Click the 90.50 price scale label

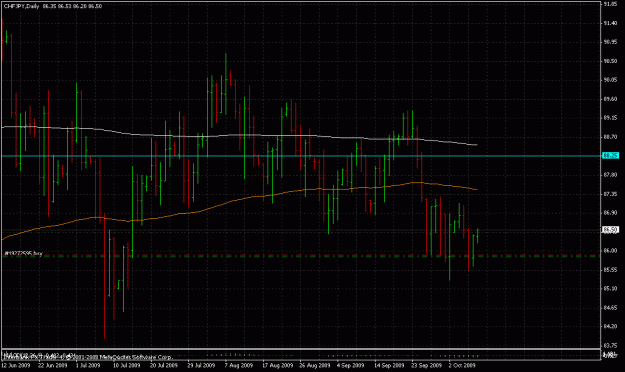610,61
